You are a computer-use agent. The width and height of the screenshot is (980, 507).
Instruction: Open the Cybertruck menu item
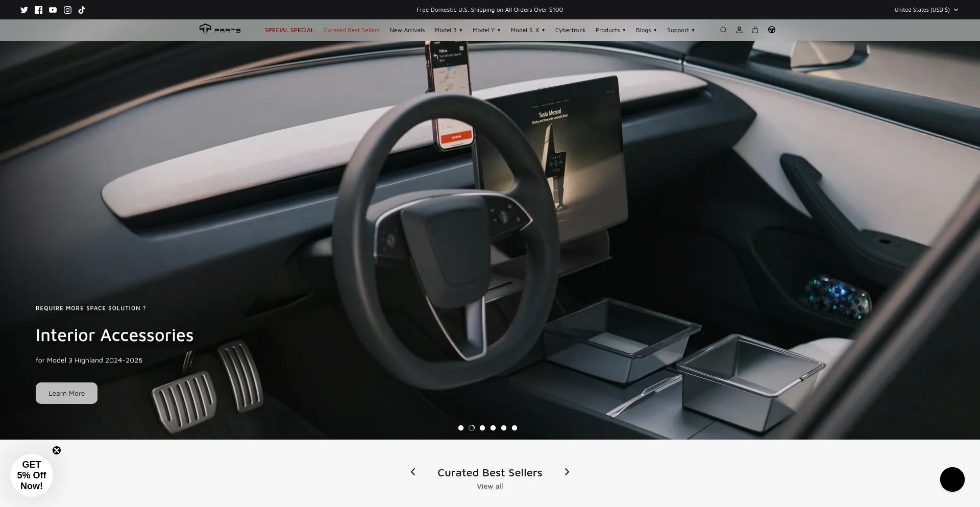point(570,30)
